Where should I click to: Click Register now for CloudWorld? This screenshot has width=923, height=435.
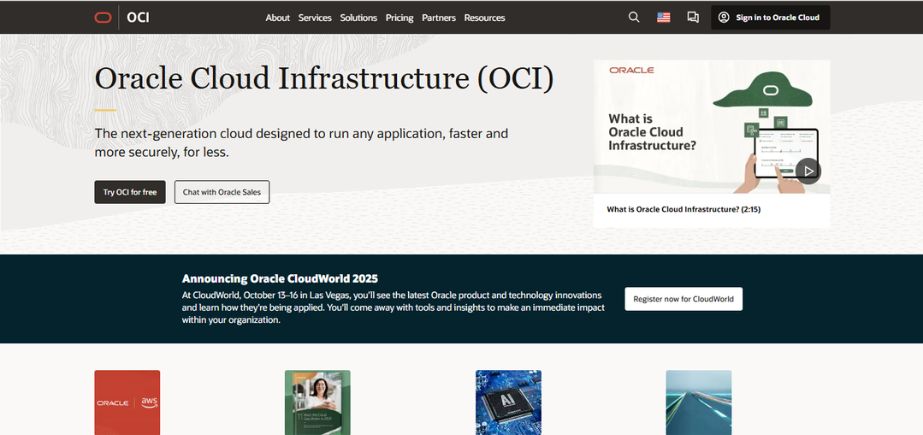tap(683, 298)
